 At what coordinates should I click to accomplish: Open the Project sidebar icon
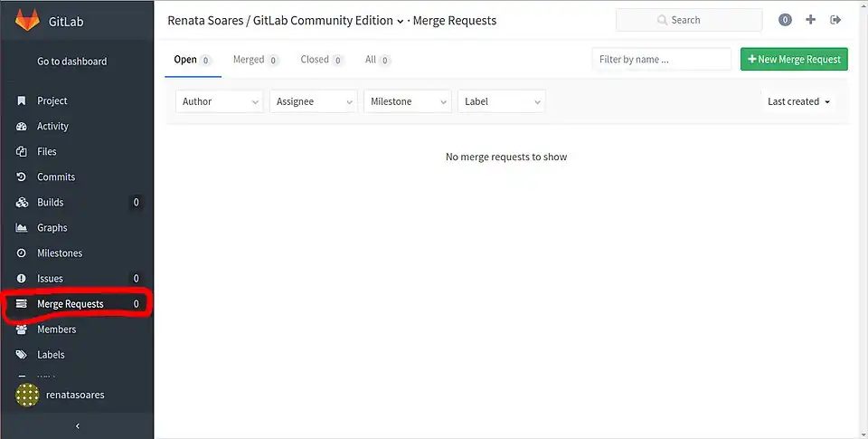22,101
